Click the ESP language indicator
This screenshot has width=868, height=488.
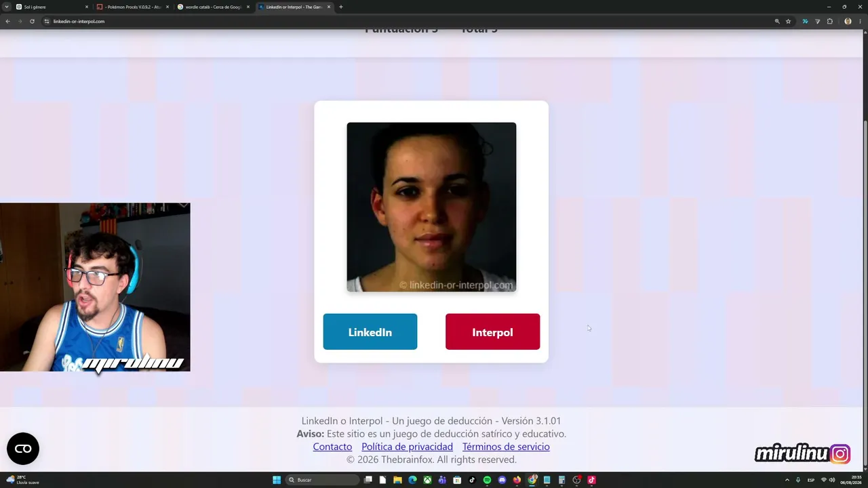click(x=811, y=480)
